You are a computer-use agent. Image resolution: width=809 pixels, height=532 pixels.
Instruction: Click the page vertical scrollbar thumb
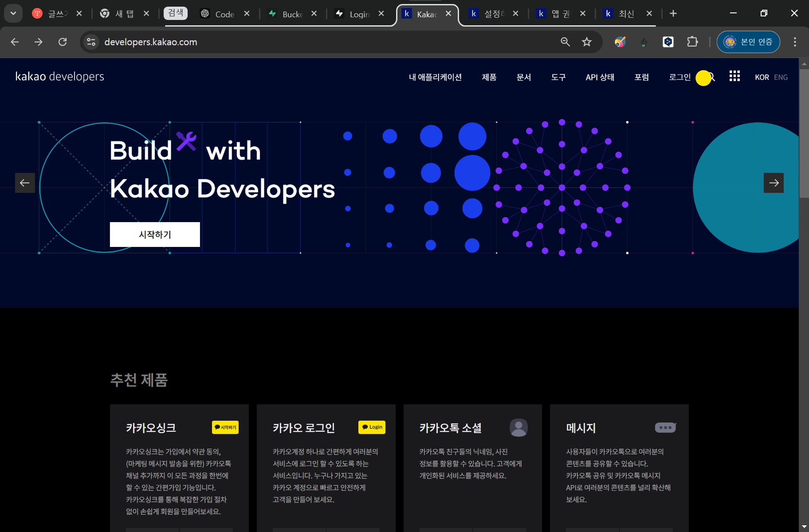[x=804, y=133]
